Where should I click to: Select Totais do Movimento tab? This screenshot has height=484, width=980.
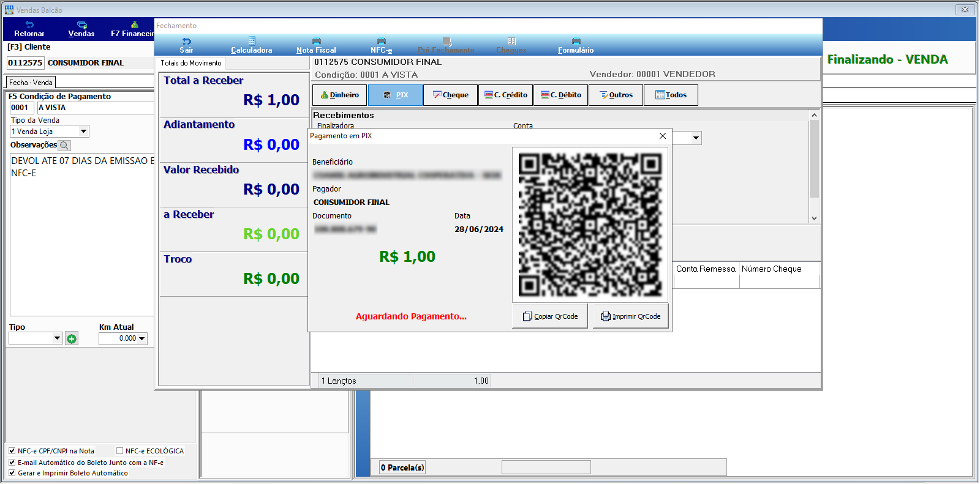pos(191,63)
